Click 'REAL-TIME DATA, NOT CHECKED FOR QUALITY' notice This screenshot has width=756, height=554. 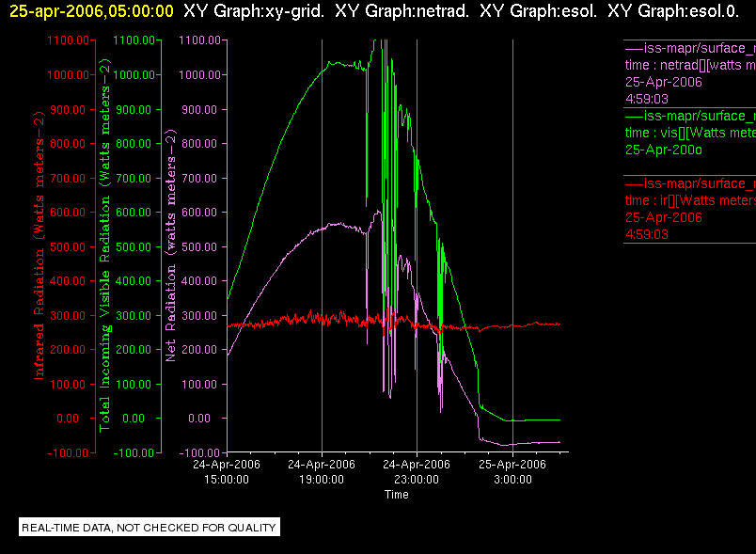(x=149, y=528)
